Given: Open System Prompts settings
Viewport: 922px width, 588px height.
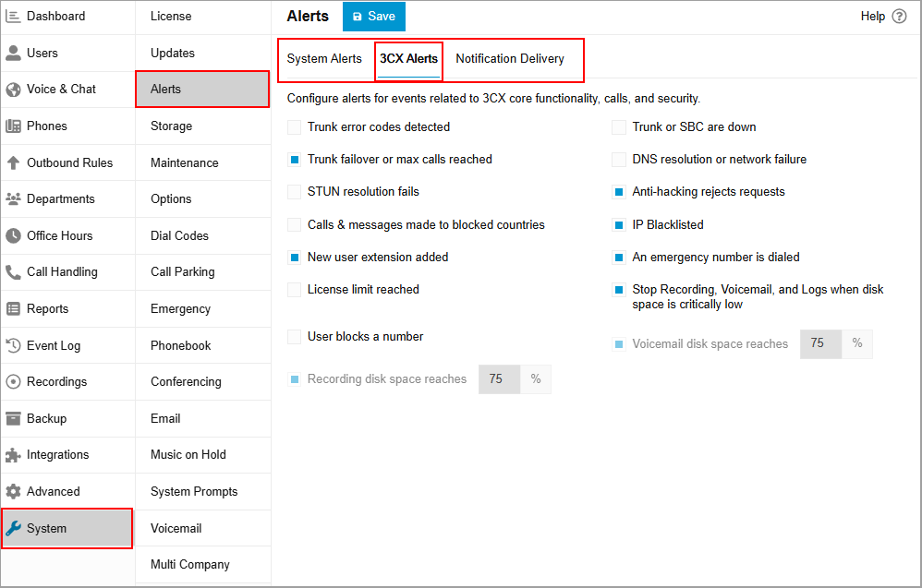Looking at the screenshot, I should (x=203, y=492).
